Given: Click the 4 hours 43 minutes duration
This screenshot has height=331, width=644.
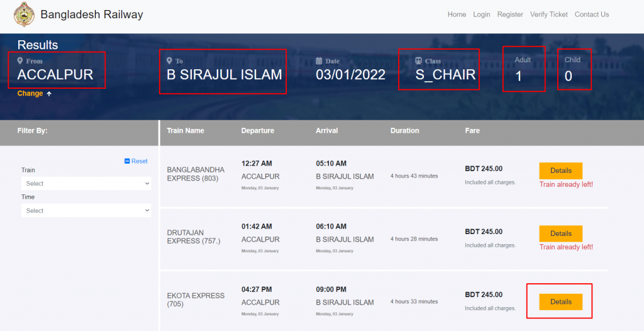Looking at the screenshot, I should (x=414, y=176).
